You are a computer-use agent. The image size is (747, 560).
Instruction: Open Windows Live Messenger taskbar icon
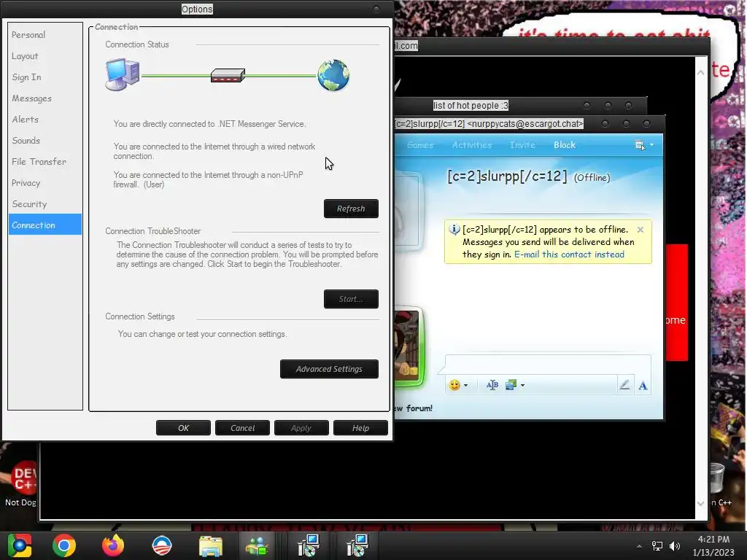(x=258, y=545)
